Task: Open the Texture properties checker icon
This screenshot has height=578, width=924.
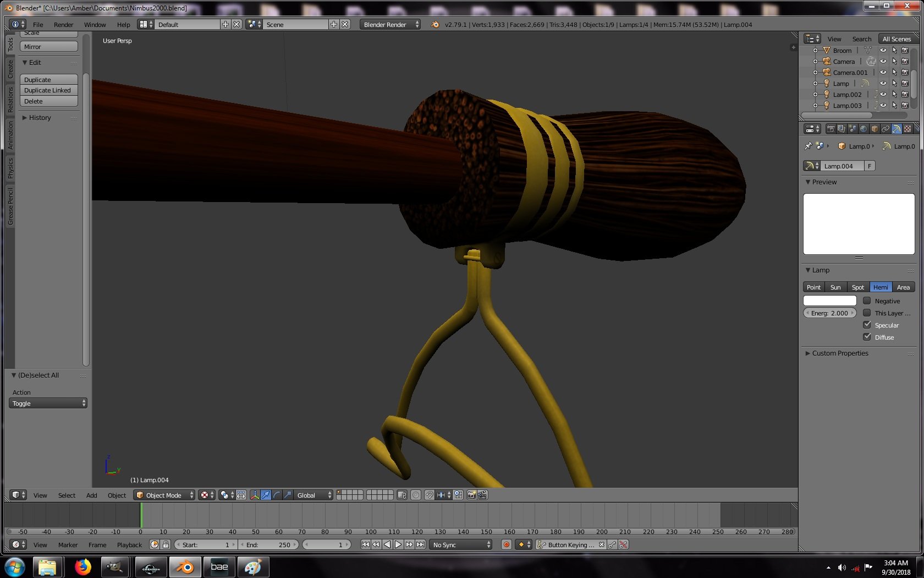Action: click(x=908, y=129)
